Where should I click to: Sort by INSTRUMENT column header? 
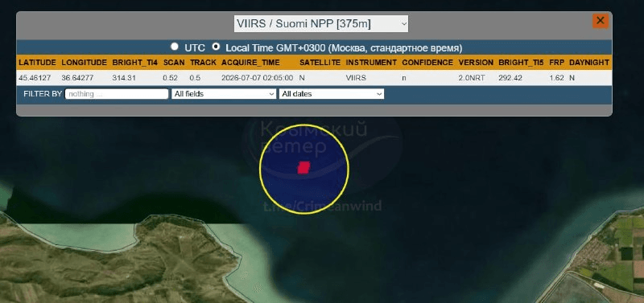[371, 63]
